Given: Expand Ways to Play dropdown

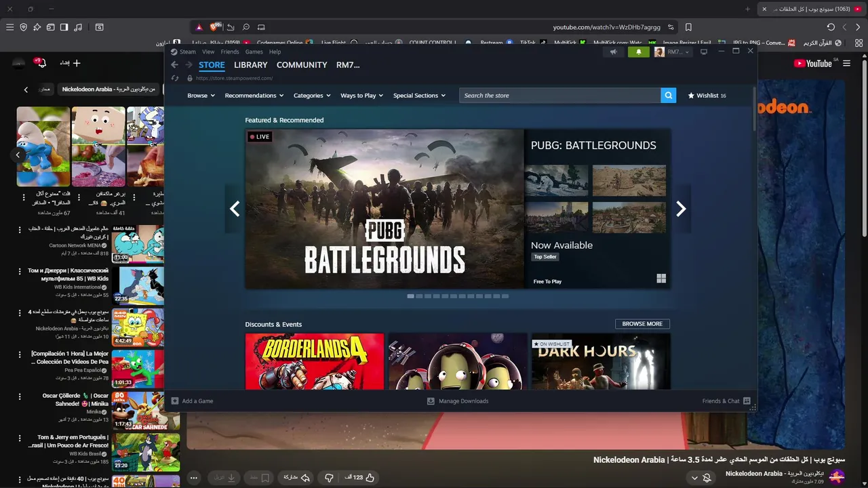Looking at the screenshot, I should (362, 96).
